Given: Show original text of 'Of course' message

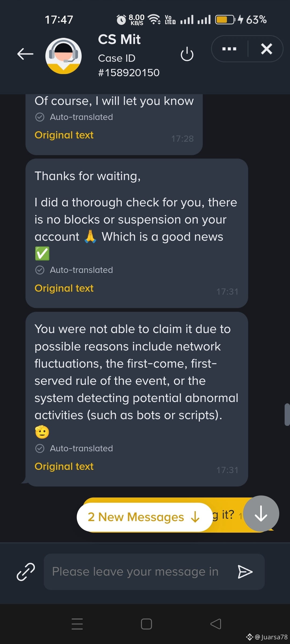Looking at the screenshot, I should (x=64, y=135).
